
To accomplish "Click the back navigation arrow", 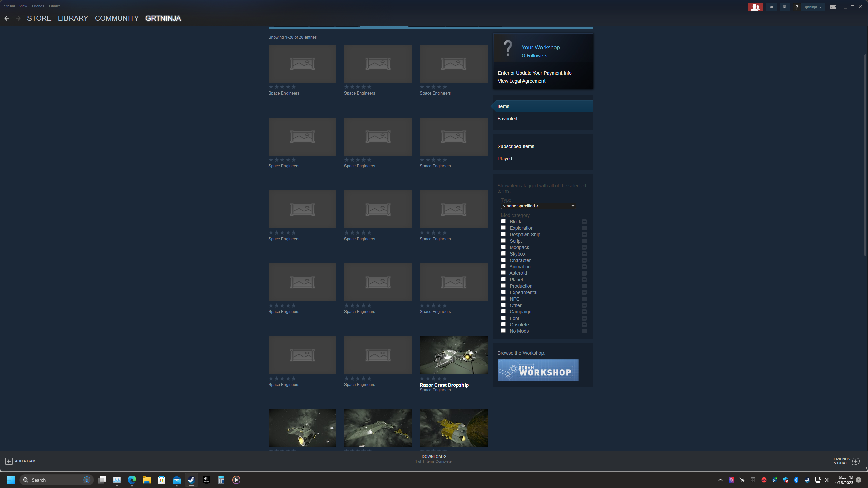I will click(7, 18).
